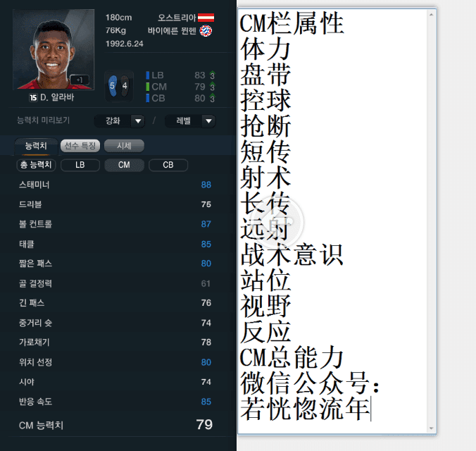Click inside the Chinese text area

[332, 221]
